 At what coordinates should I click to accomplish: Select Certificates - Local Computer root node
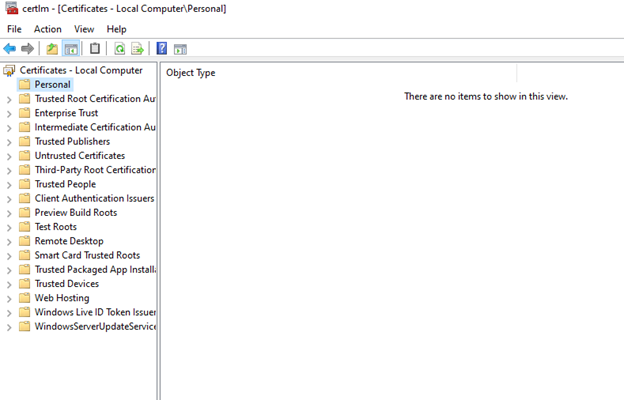point(81,70)
